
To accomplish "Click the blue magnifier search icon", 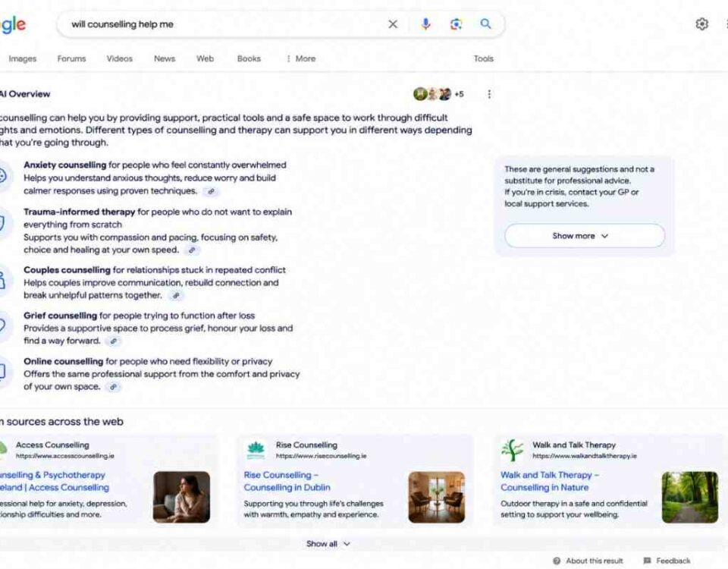I will [485, 24].
